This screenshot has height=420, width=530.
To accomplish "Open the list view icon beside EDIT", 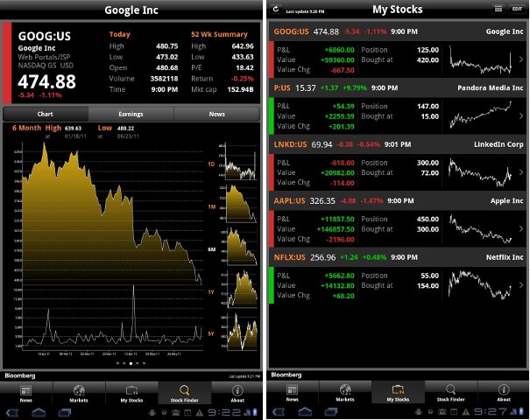I will tap(498, 9).
